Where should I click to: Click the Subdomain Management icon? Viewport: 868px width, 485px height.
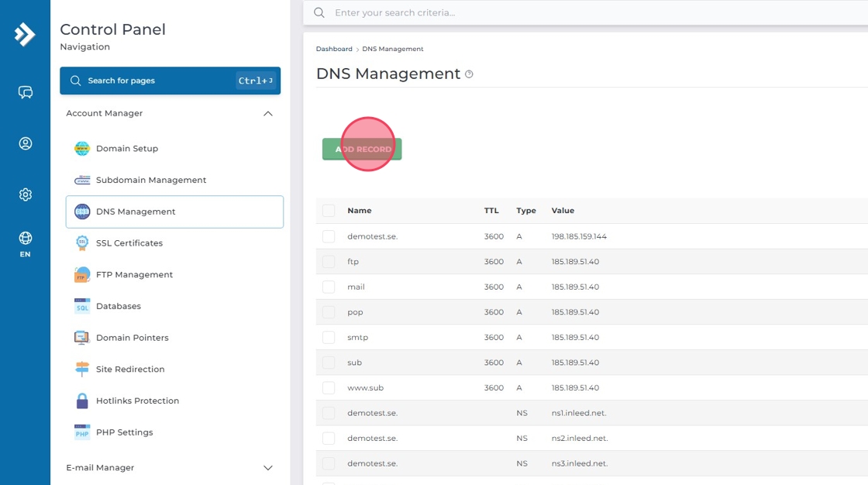(x=82, y=181)
